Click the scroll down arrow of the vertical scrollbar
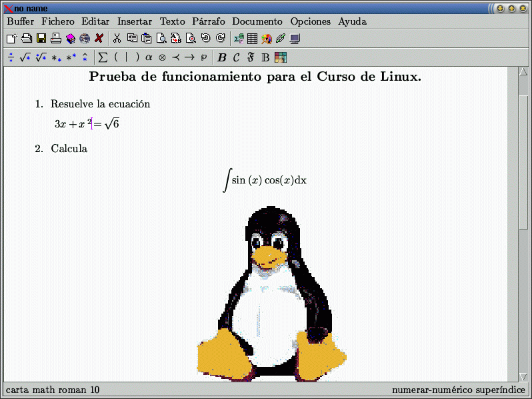The width and height of the screenshot is (532, 399). pos(523,377)
